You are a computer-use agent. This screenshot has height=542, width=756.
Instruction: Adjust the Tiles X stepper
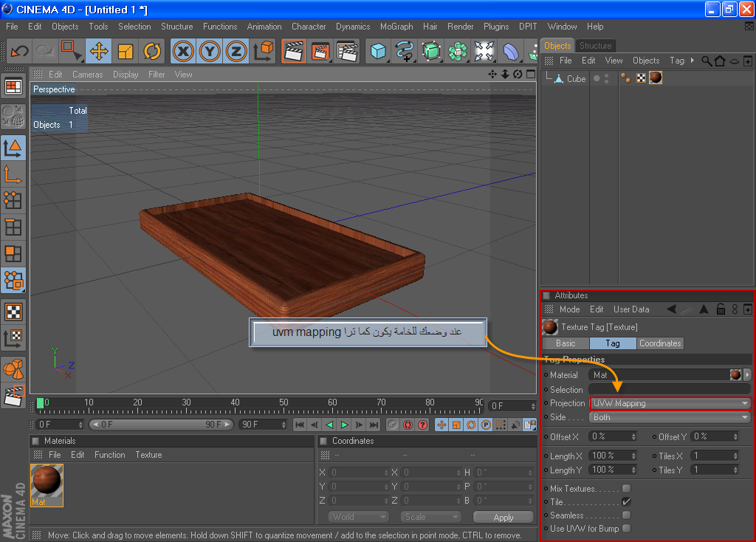[x=735, y=456]
